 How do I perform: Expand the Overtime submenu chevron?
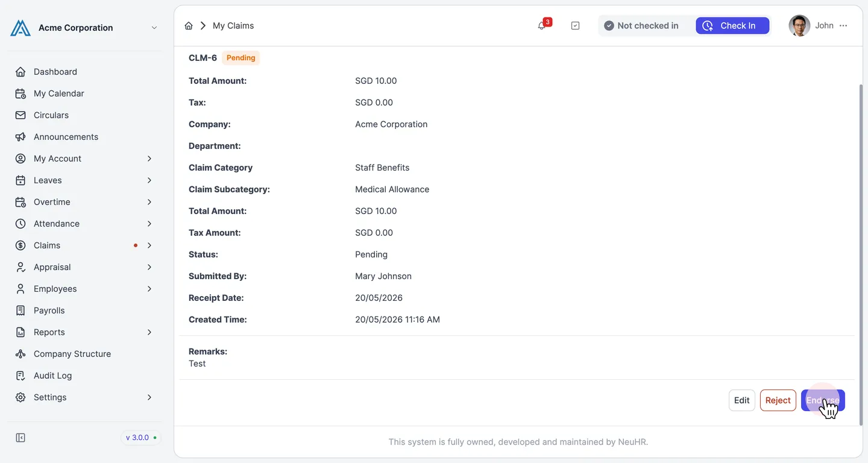(149, 202)
